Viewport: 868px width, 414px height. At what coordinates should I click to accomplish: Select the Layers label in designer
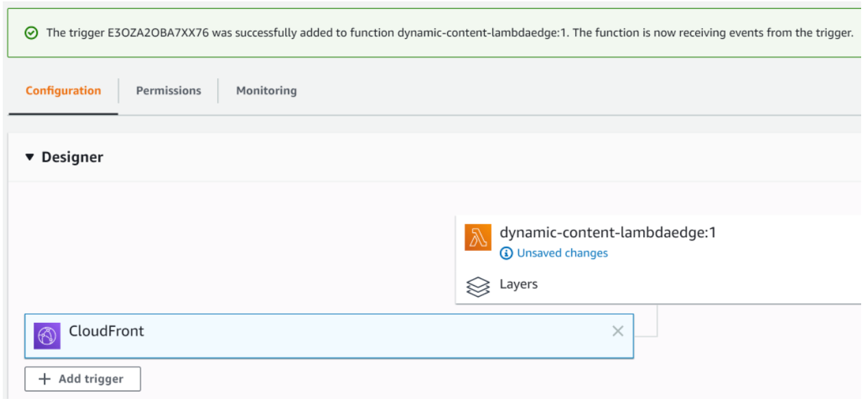(518, 284)
